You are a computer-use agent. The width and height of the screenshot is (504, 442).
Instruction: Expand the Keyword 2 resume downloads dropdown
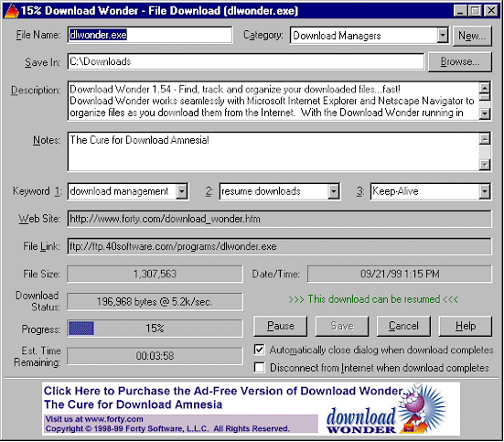[334, 191]
